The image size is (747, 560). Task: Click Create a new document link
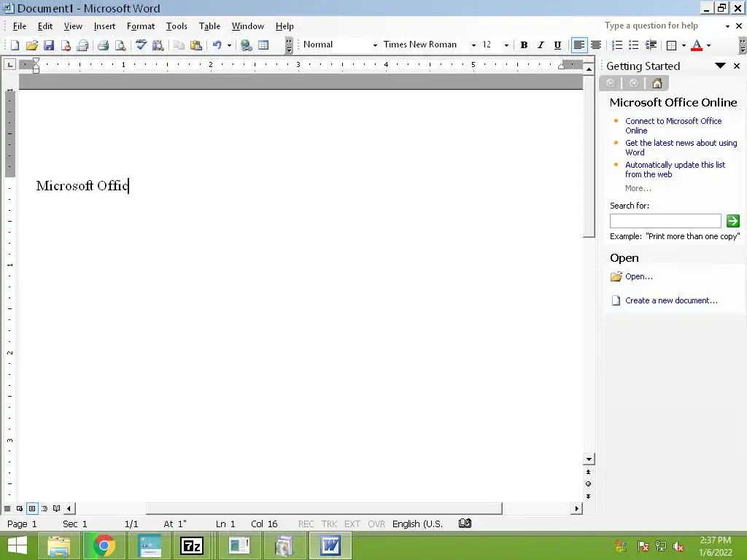671,300
